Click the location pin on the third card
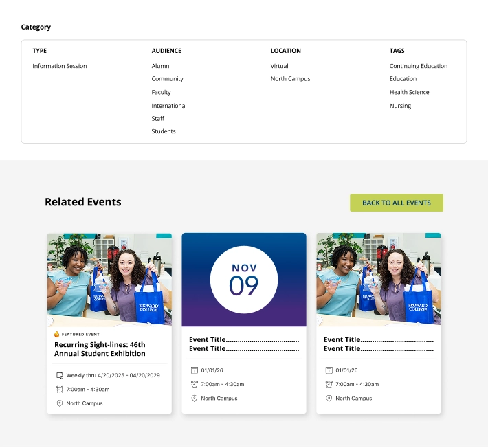Screen dimensions: 488x448 (329, 399)
